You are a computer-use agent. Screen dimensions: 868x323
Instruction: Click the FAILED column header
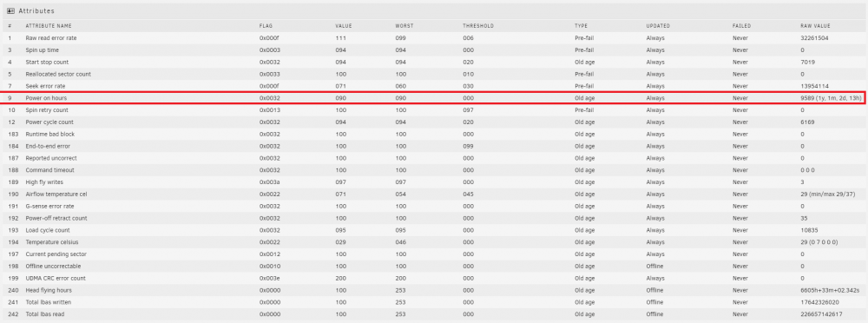pyautogui.click(x=742, y=26)
